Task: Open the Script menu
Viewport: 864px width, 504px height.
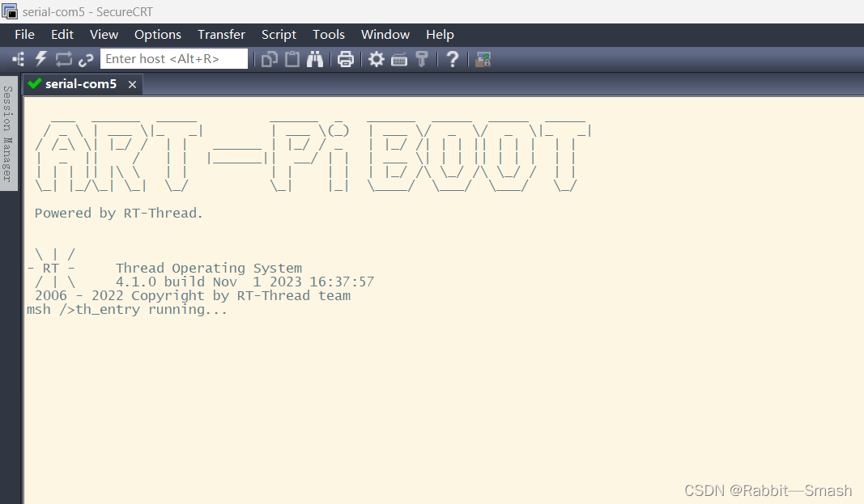Action: coord(279,35)
